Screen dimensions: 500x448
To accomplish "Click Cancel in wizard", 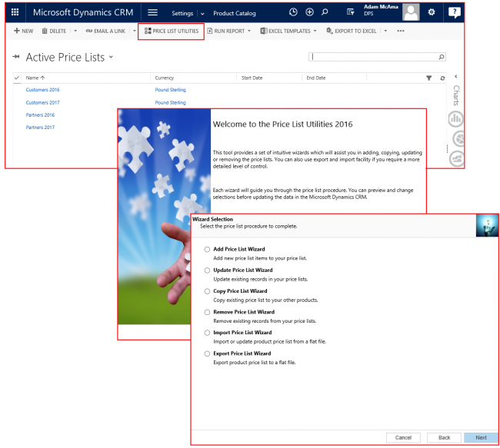I will [403, 437].
